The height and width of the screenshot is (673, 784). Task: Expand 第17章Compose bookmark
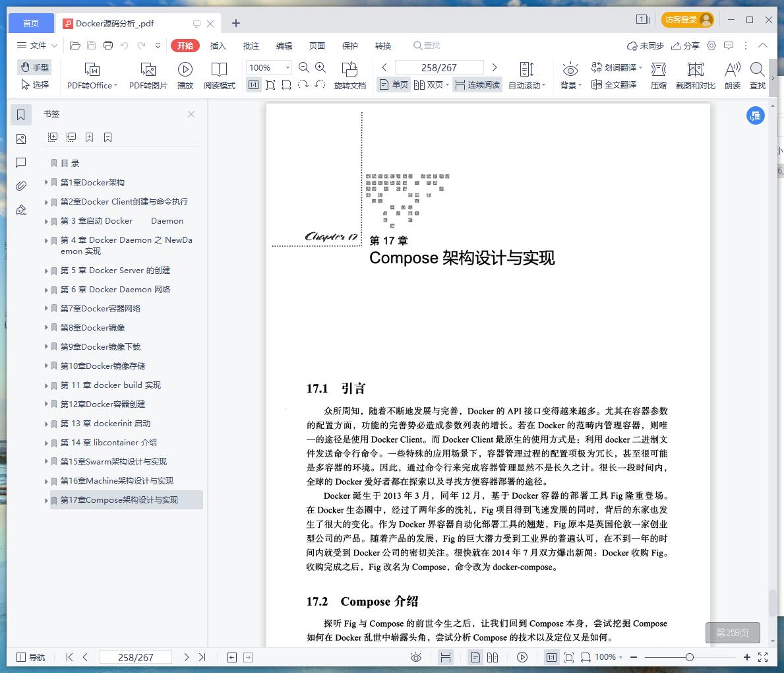point(46,500)
